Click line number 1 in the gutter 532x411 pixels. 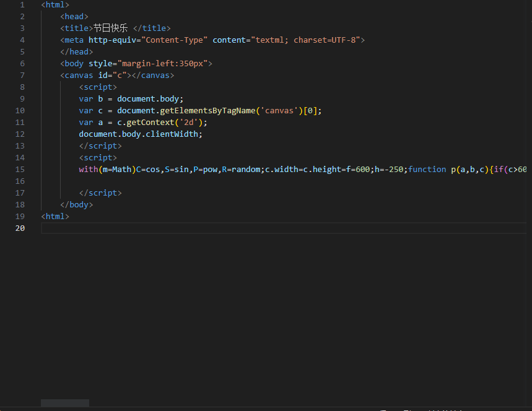[x=22, y=5]
